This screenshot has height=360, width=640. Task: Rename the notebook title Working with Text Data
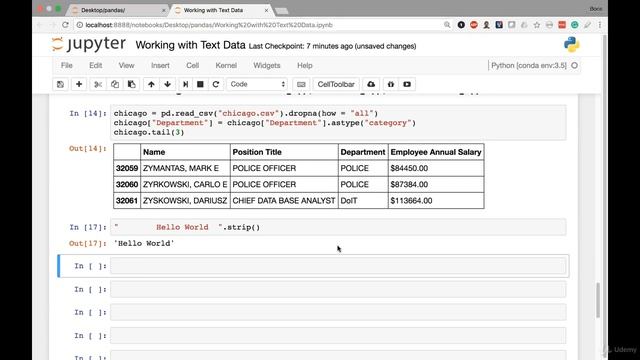tap(190, 45)
